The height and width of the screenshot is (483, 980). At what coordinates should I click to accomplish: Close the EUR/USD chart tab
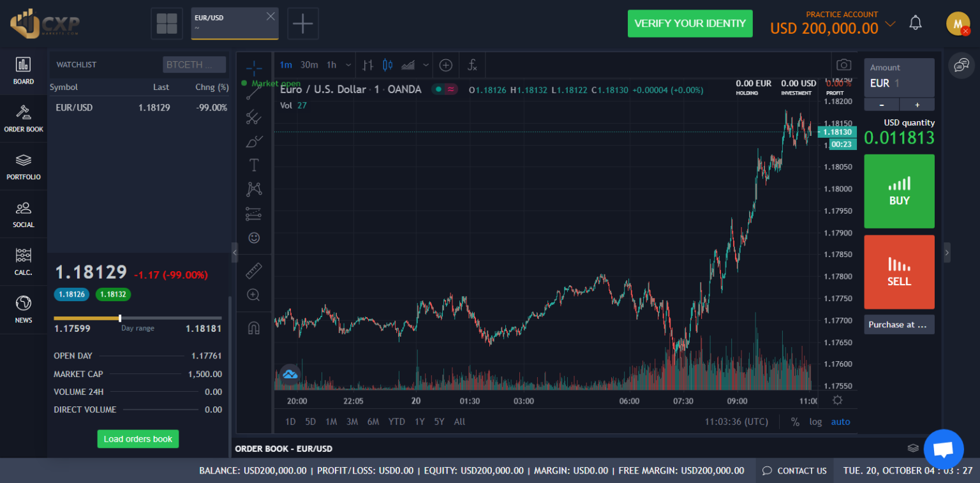point(271,17)
